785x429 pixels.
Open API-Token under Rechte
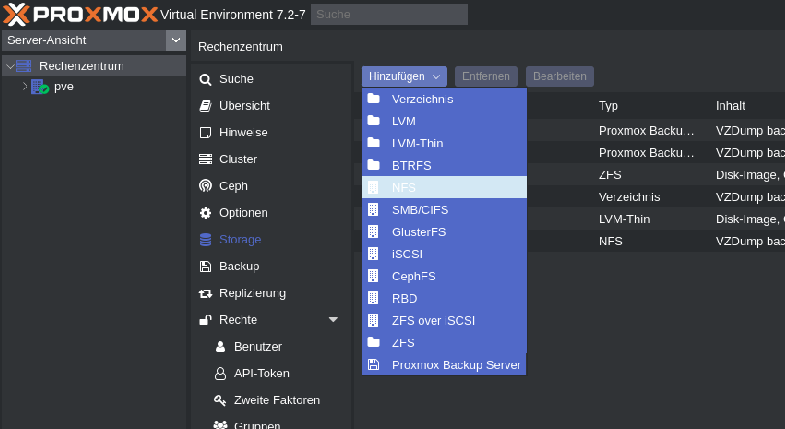[x=262, y=373]
